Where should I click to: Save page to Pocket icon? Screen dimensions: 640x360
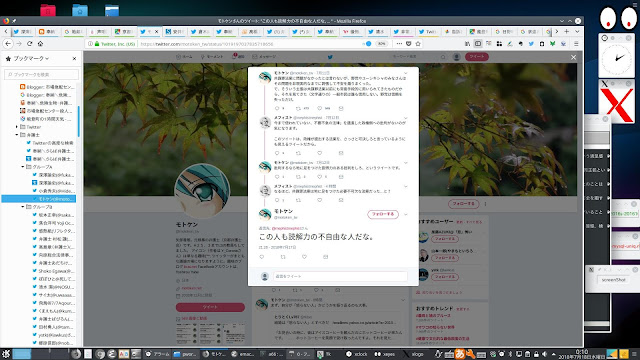pyautogui.click(x=409, y=44)
